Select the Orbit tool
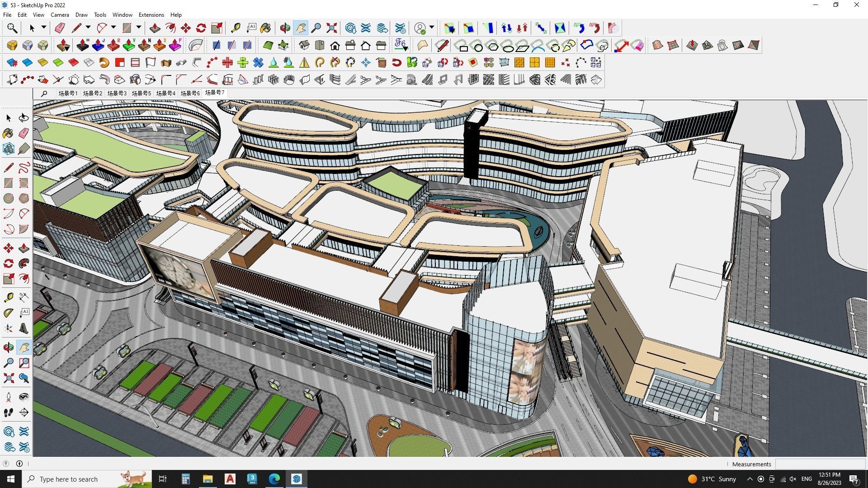Viewport: 868px width, 488px height. (x=285, y=28)
